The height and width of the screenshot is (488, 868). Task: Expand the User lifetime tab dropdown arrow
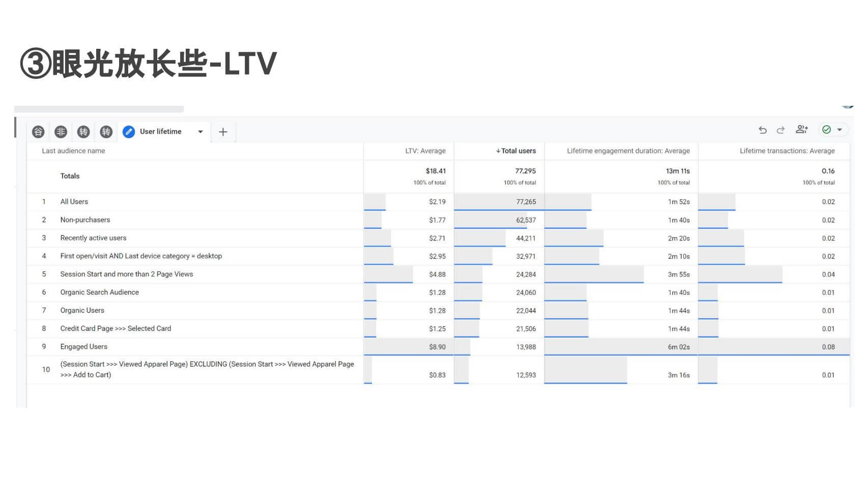200,132
